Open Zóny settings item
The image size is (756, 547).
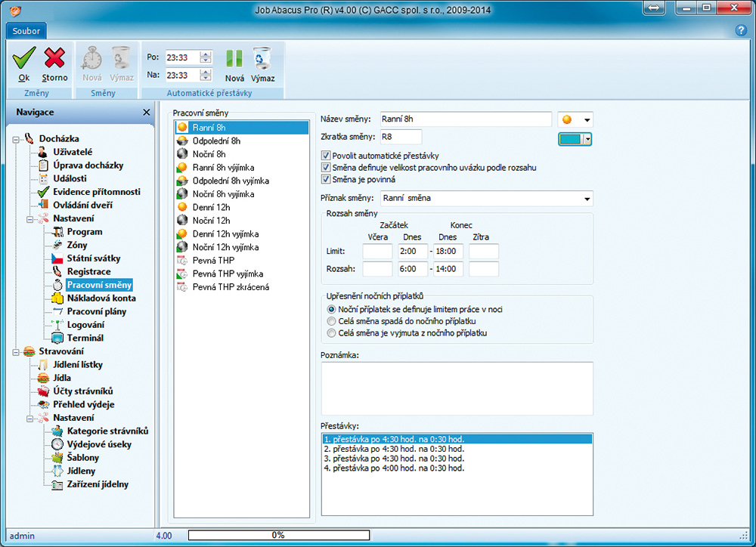click(77, 245)
